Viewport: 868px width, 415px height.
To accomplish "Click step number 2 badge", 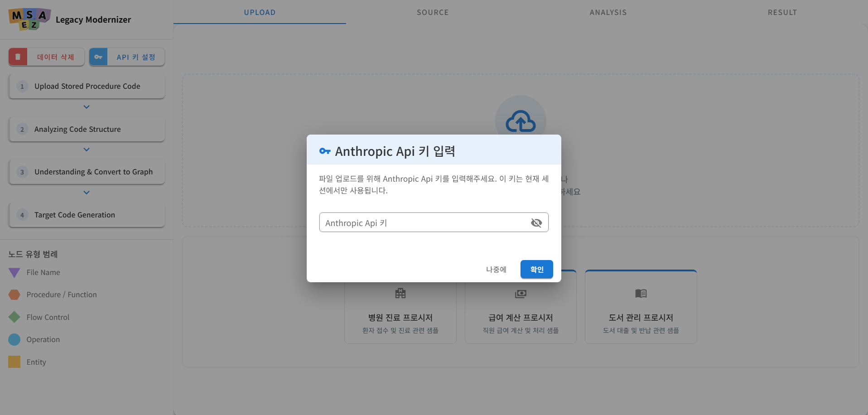I will click(x=22, y=129).
